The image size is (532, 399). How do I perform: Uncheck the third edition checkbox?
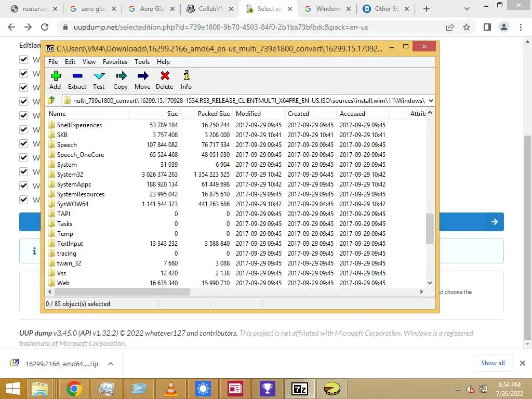23,87
